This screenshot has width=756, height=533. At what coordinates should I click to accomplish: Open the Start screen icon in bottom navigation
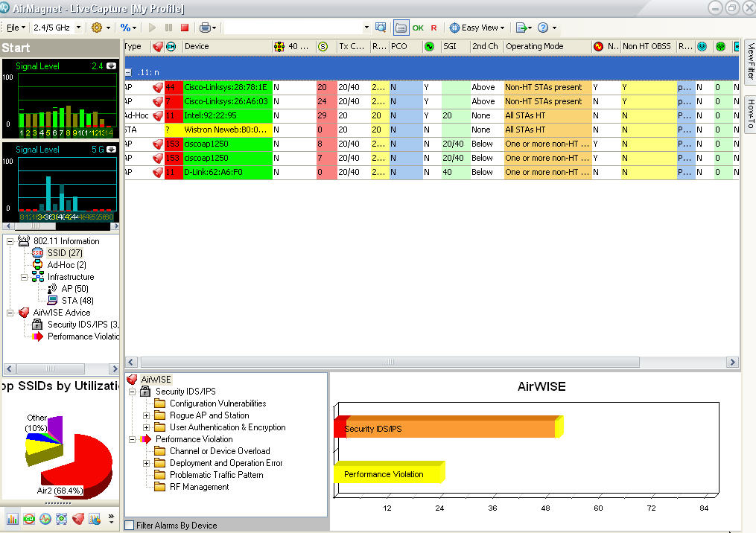(13, 519)
